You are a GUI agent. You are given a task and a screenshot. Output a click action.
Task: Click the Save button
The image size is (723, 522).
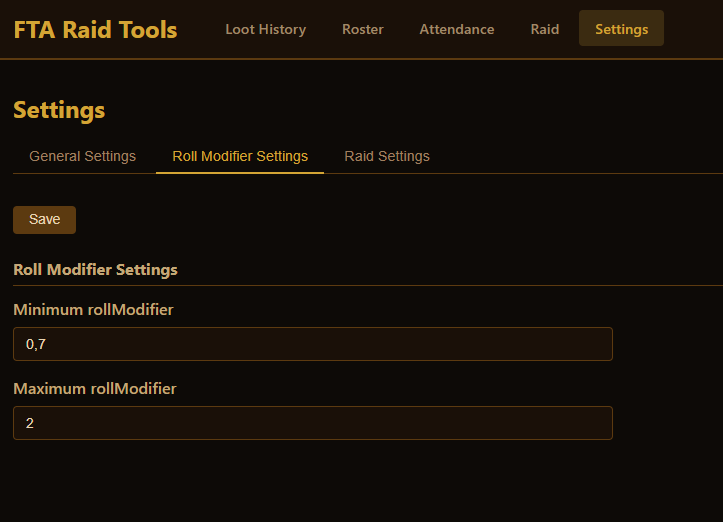click(x=45, y=219)
